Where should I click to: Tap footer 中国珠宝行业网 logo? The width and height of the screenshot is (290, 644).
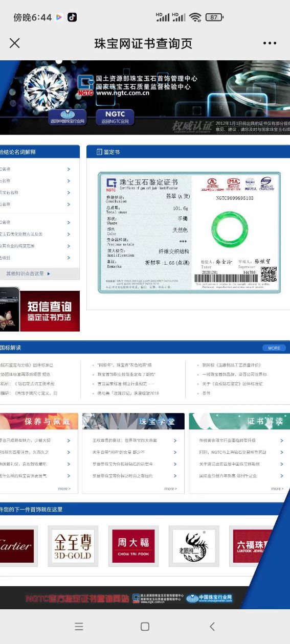coord(210,598)
